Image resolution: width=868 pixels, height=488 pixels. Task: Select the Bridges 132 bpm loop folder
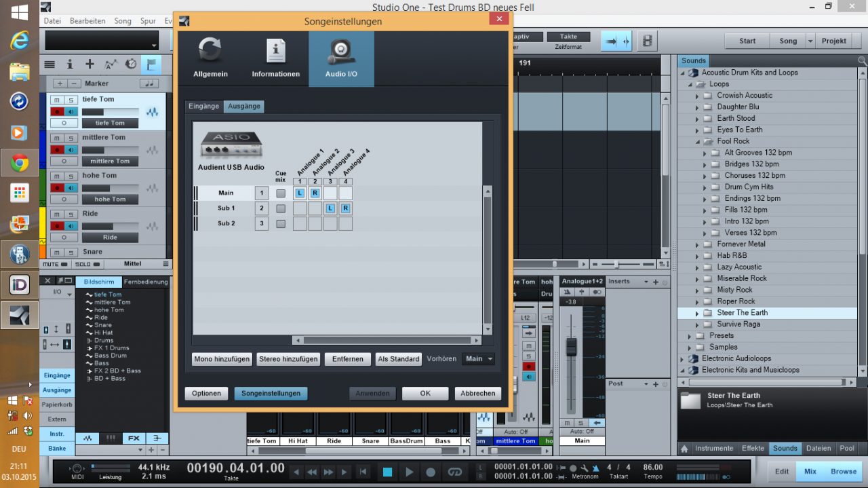click(x=751, y=164)
